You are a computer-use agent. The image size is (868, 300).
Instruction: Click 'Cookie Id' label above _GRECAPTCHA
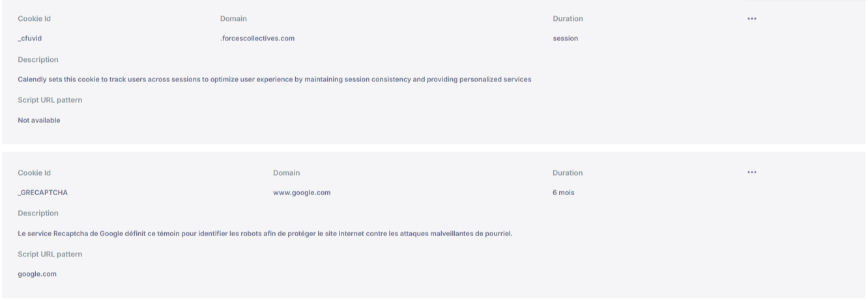[x=35, y=173]
